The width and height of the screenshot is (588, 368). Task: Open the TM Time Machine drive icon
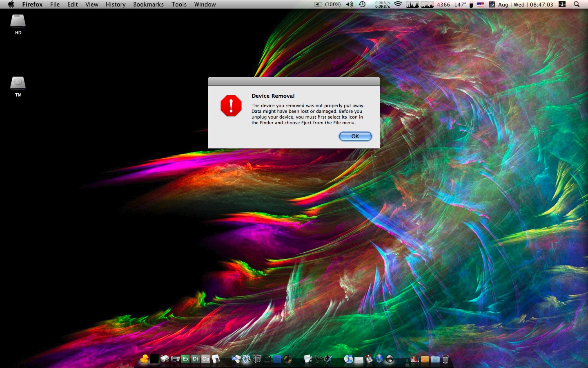[18, 83]
